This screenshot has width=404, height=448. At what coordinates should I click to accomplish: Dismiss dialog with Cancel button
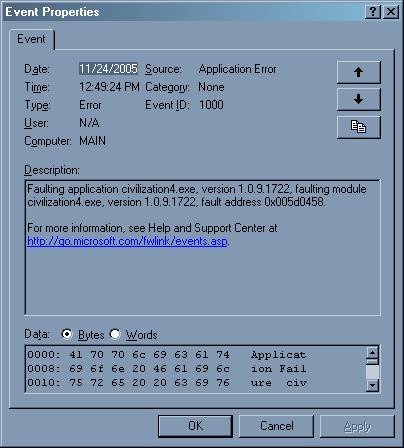click(x=277, y=426)
